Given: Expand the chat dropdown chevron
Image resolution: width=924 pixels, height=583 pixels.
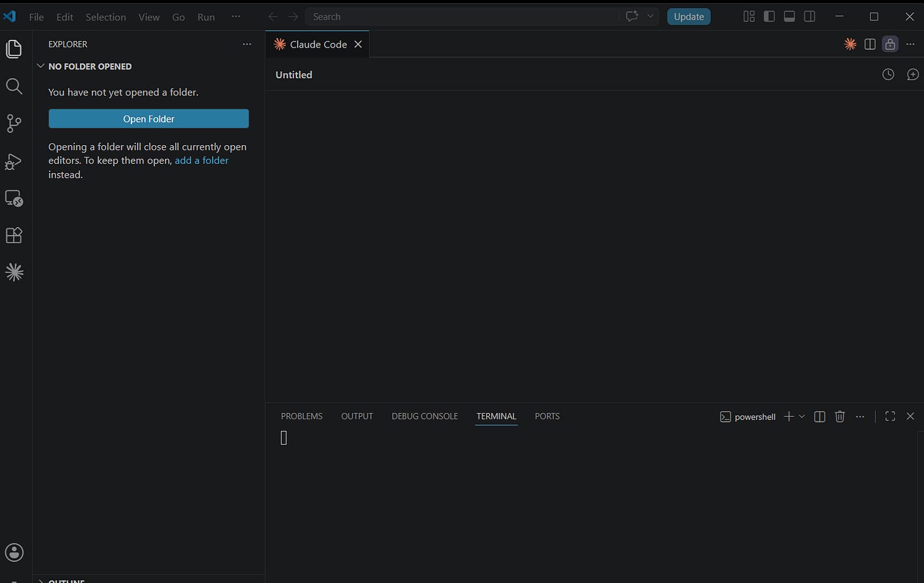Looking at the screenshot, I should point(650,16).
